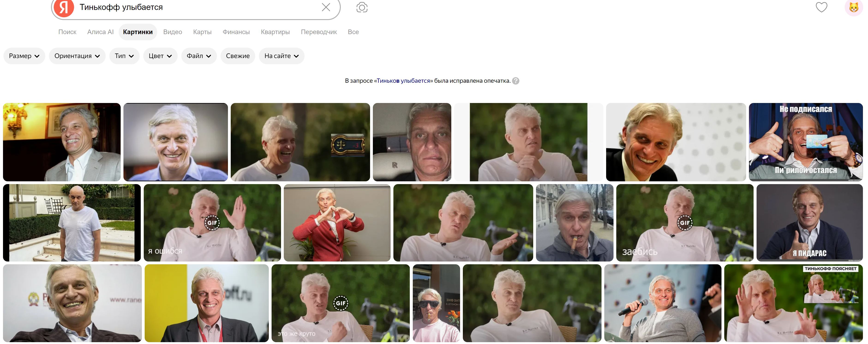Viewport: 868px width, 344px height.
Task: Click the Yandex logo in the search box
Action: click(x=64, y=7)
